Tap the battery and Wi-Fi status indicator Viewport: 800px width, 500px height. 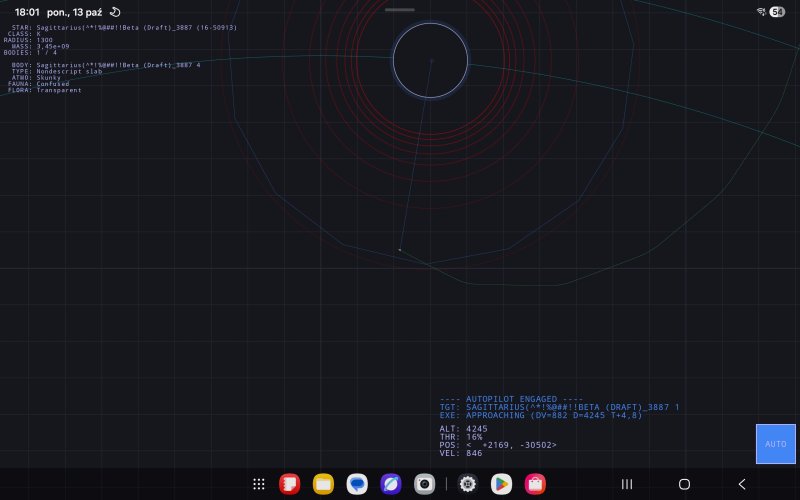tap(771, 11)
